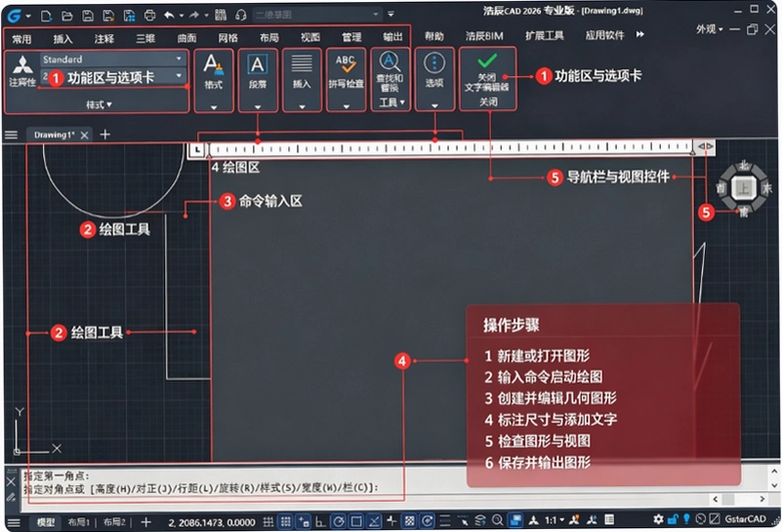Open the status bar hamburger menu at left
The image size is (782, 532).
click(14, 522)
